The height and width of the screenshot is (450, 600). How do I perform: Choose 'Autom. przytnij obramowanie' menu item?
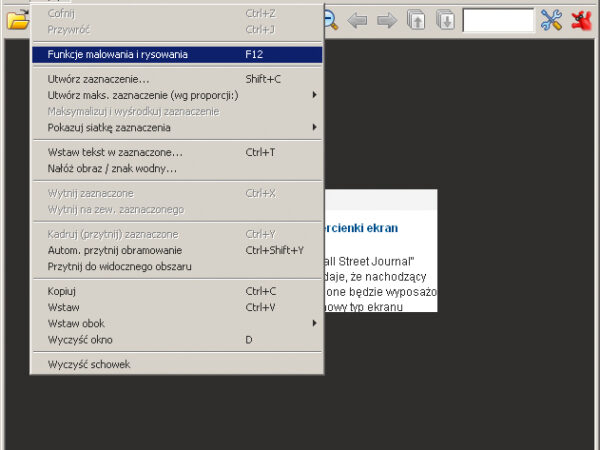(115, 250)
